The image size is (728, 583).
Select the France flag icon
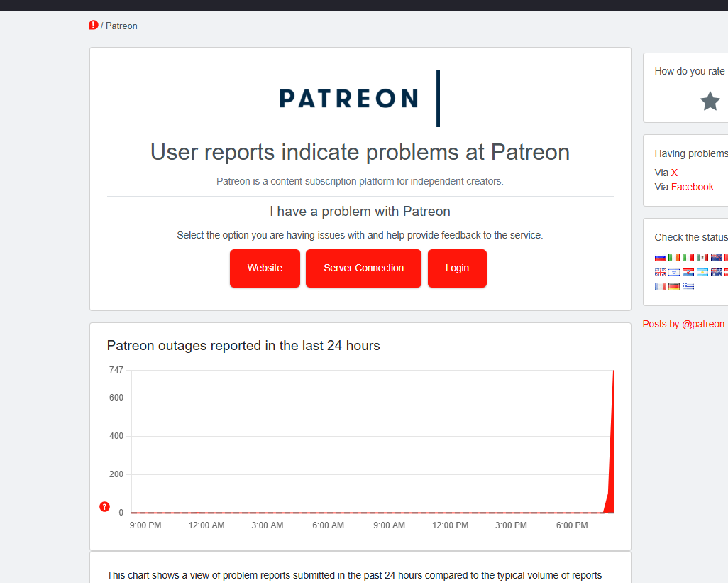[660, 287]
